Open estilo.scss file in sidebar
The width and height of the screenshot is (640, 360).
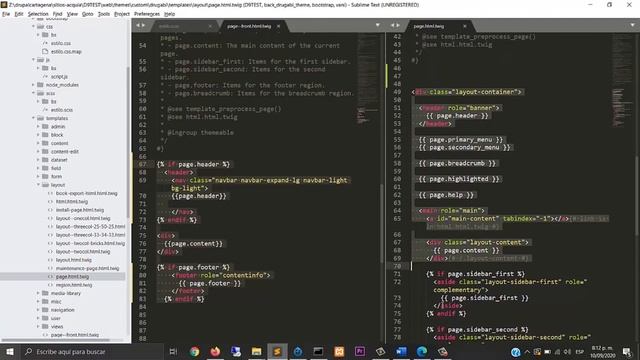[62, 110]
